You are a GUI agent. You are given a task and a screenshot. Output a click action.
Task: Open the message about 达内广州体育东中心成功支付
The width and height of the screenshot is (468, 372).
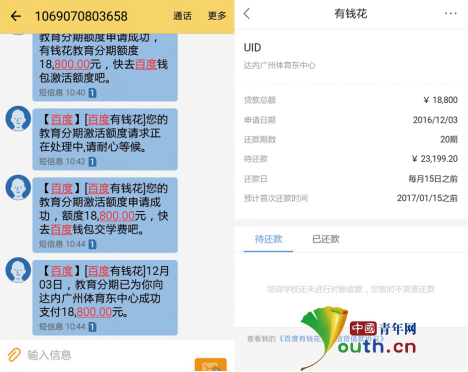coord(105,297)
